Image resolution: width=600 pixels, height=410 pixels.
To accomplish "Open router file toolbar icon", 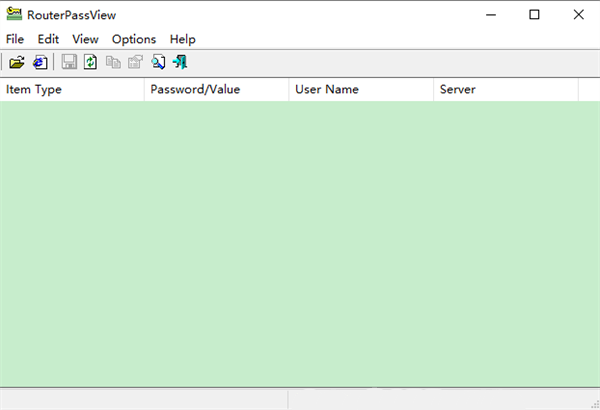I will coord(16,62).
